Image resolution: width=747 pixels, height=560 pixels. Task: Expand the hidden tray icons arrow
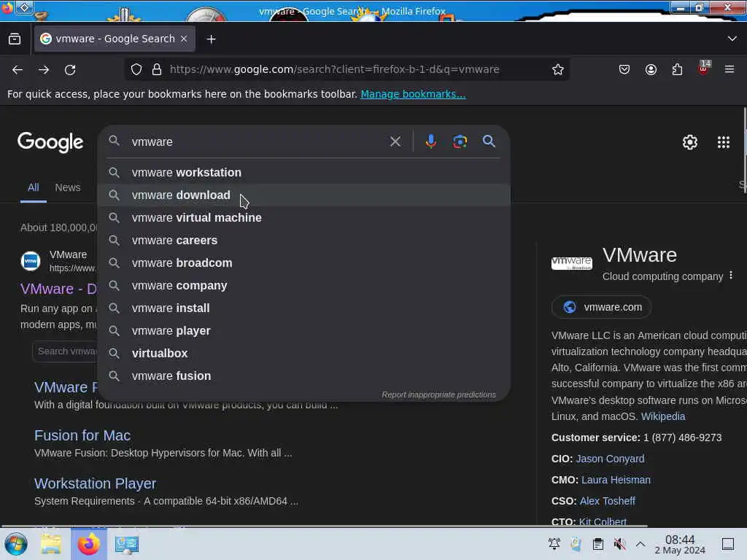640,544
